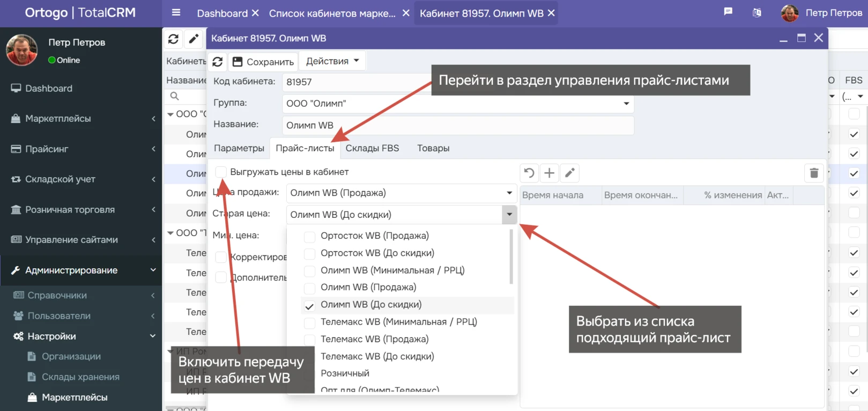Viewport: 868px width, 411px height.
Task: Open the Действия dropdown menu
Action: (332, 61)
